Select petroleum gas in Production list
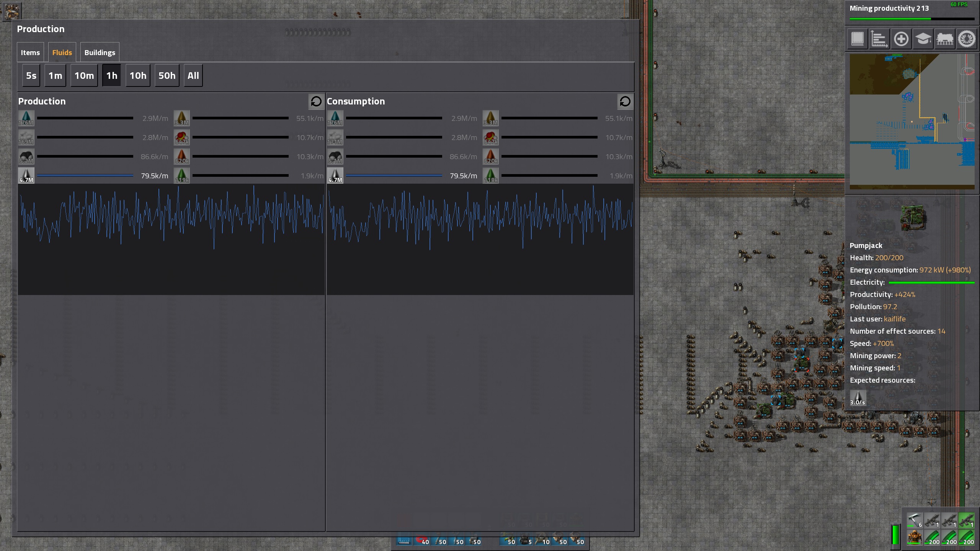This screenshot has height=551, width=980. (26, 156)
